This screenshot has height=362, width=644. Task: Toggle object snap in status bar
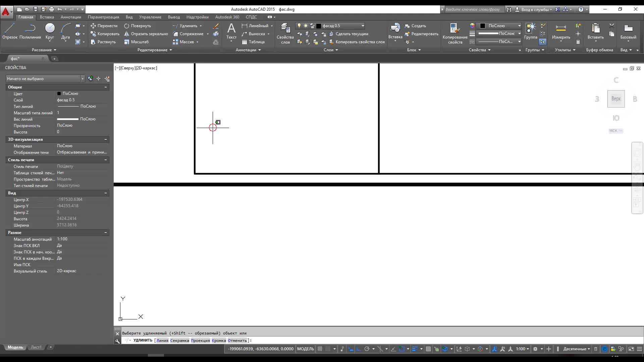tap(401, 349)
